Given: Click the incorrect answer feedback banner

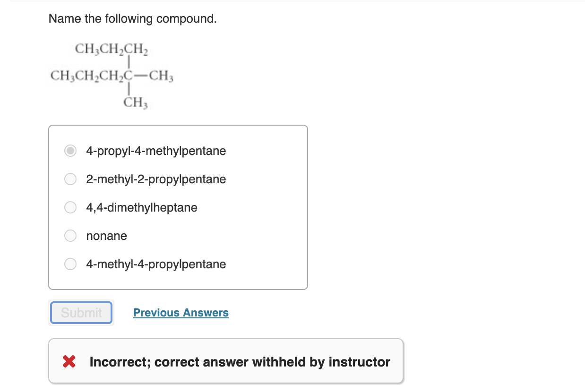Looking at the screenshot, I should (226, 361).
